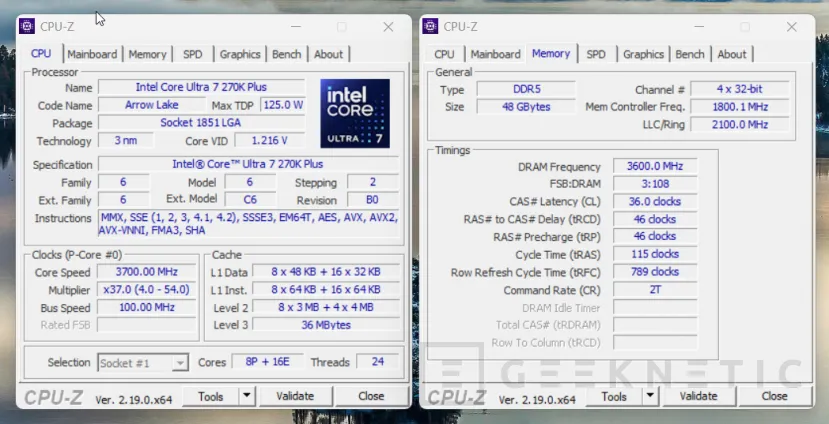Click the CPU-Z app icon in left window
This screenshot has width=829, height=424.
27,26
